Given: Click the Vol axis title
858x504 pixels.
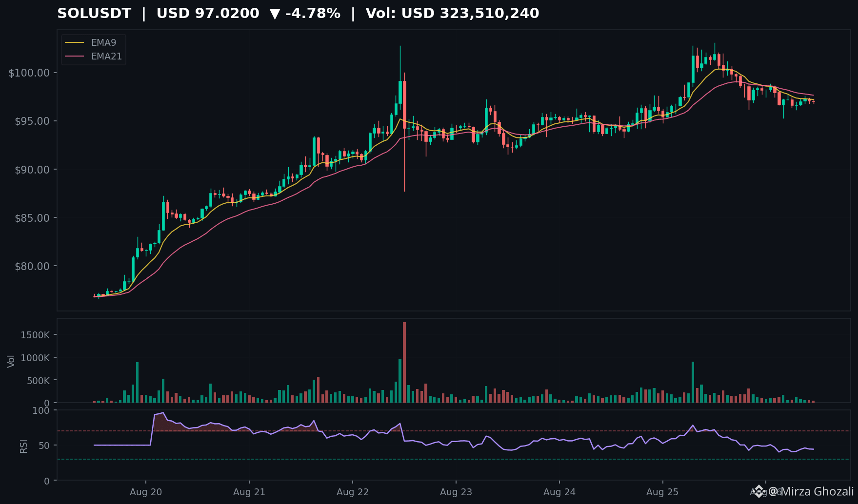Looking at the screenshot, I should click(x=11, y=361).
